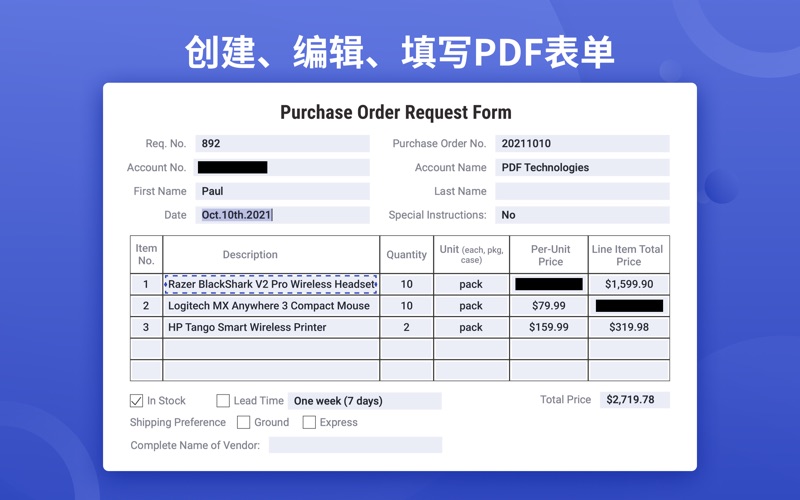Toggle the In Stock checkbox
800x500 pixels.
136,401
